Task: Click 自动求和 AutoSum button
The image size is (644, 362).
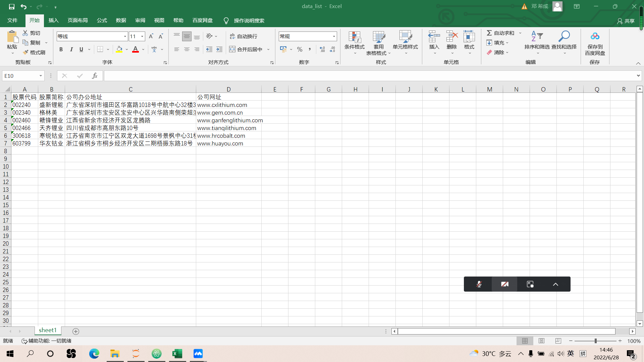Action: [500, 33]
